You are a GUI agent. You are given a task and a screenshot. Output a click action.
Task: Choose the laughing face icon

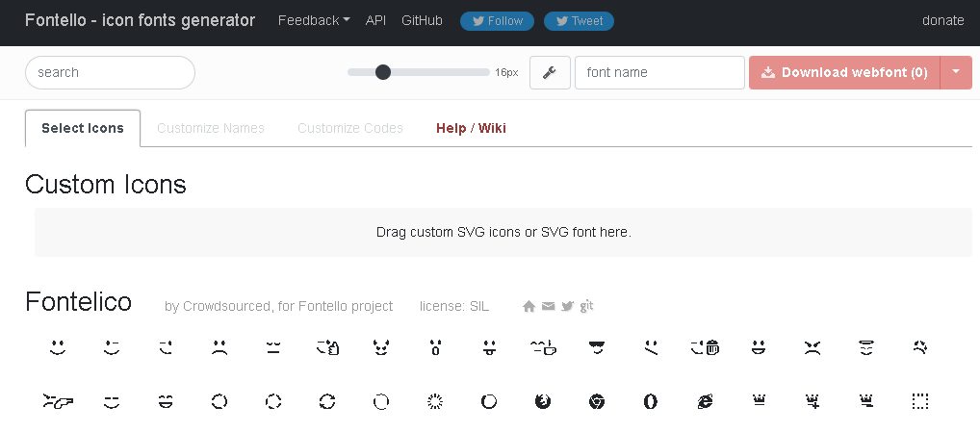click(166, 401)
